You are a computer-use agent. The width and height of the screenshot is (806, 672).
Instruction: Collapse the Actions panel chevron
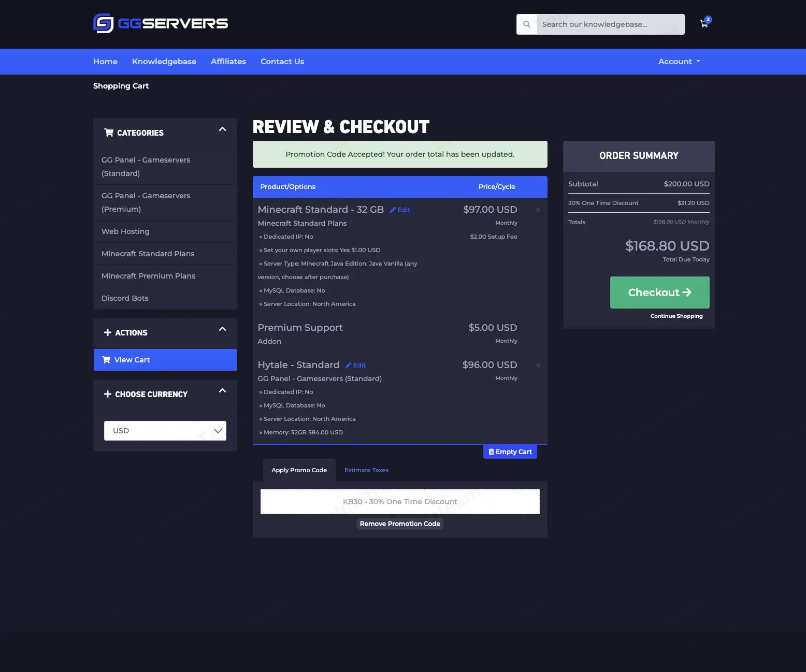222,329
